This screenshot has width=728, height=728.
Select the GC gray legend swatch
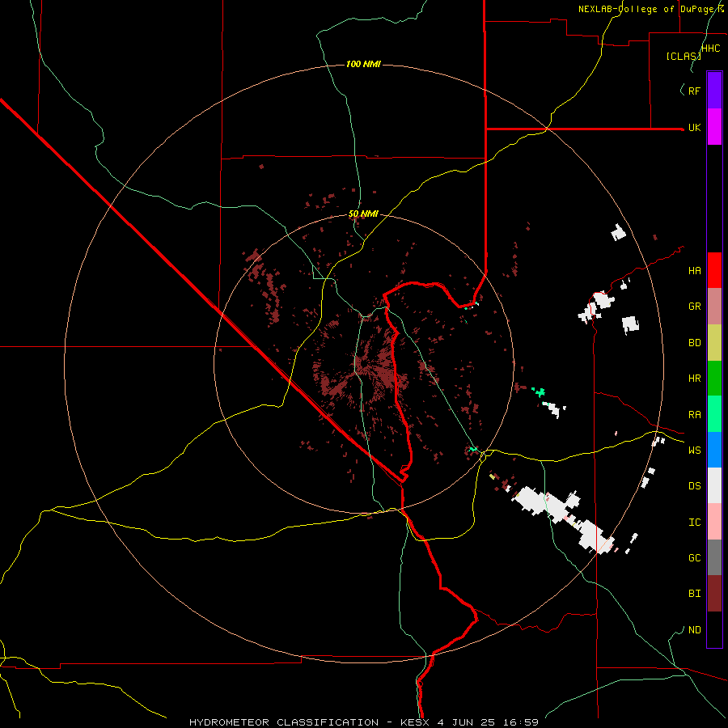tap(714, 557)
